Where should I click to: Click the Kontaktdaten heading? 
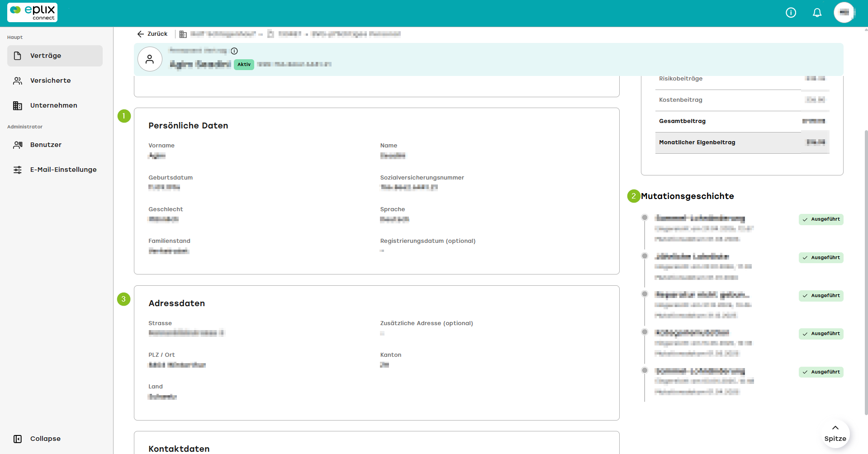point(179,449)
